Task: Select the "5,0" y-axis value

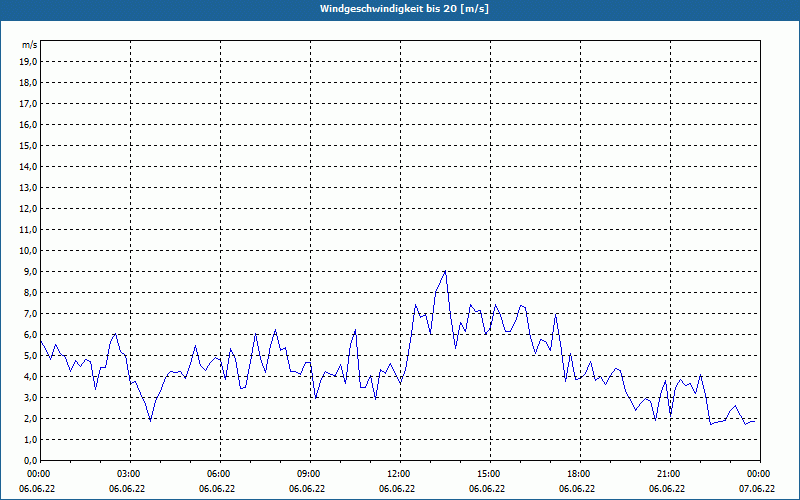Action: click(31, 356)
